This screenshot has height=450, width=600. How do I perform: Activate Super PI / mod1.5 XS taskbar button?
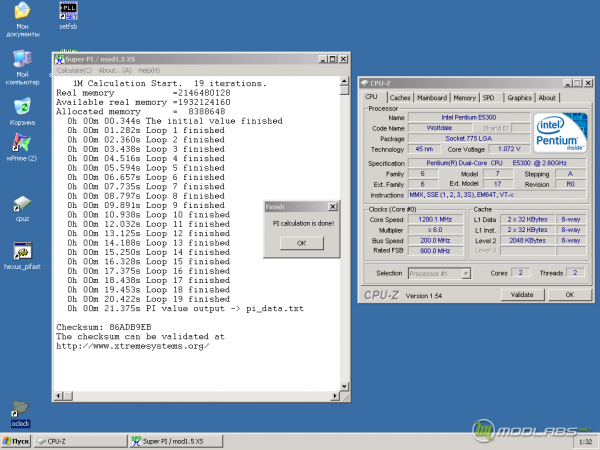tap(175, 441)
